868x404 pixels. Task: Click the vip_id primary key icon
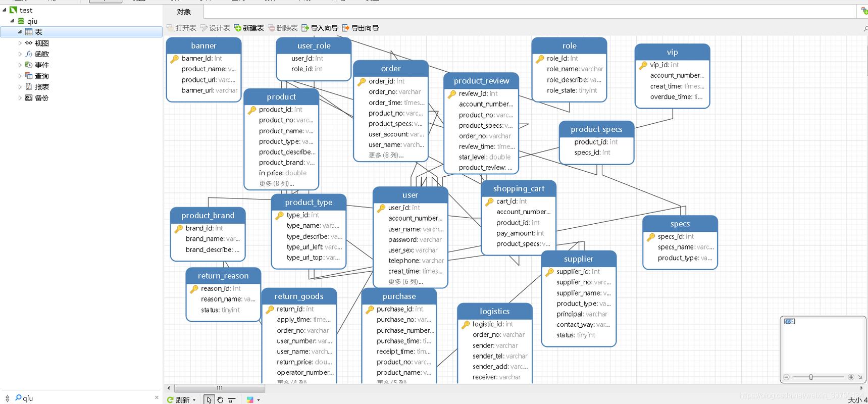[643, 65]
